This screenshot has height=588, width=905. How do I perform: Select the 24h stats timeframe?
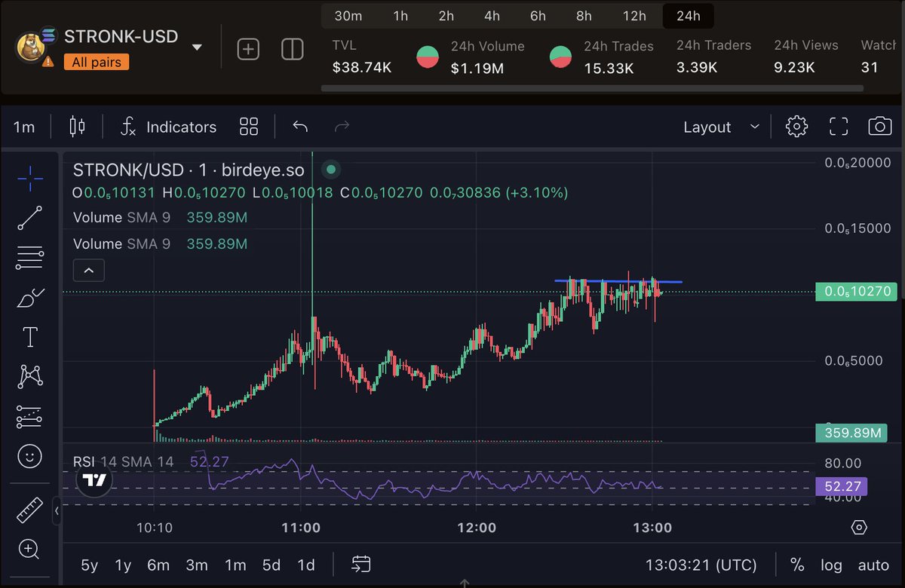pyautogui.click(x=688, y=16)
